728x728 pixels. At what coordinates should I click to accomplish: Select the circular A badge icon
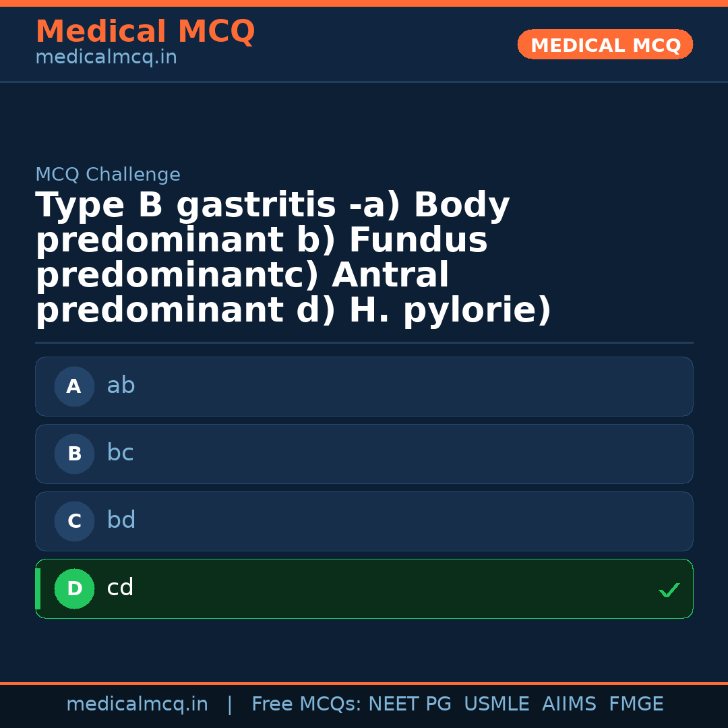[x=74, y=386]
